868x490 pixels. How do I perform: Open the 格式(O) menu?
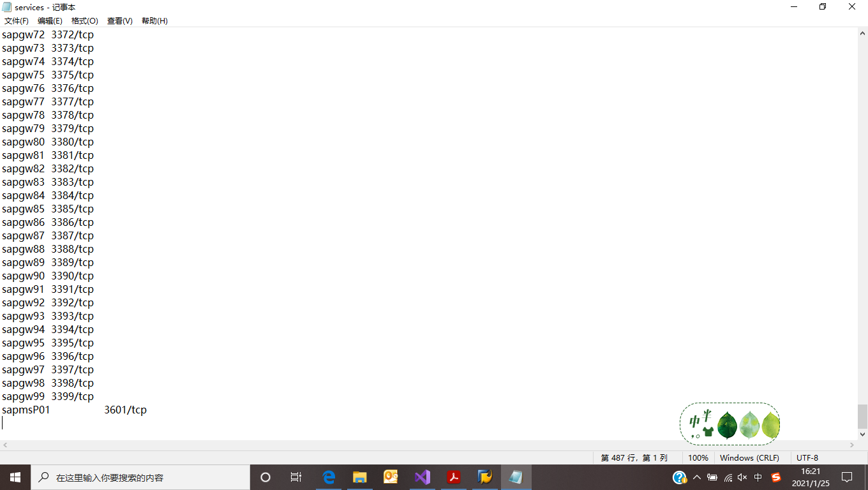84,20
